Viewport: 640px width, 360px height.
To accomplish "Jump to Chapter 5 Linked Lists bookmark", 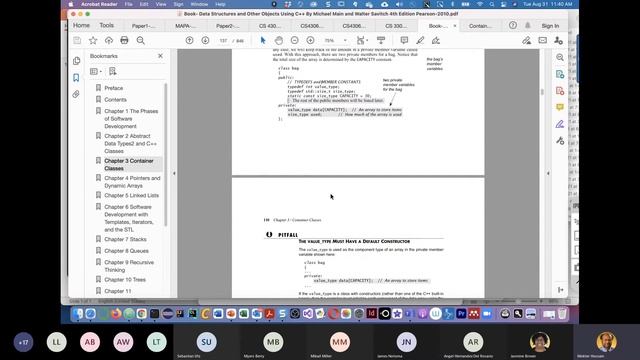I will coord(131,195).
